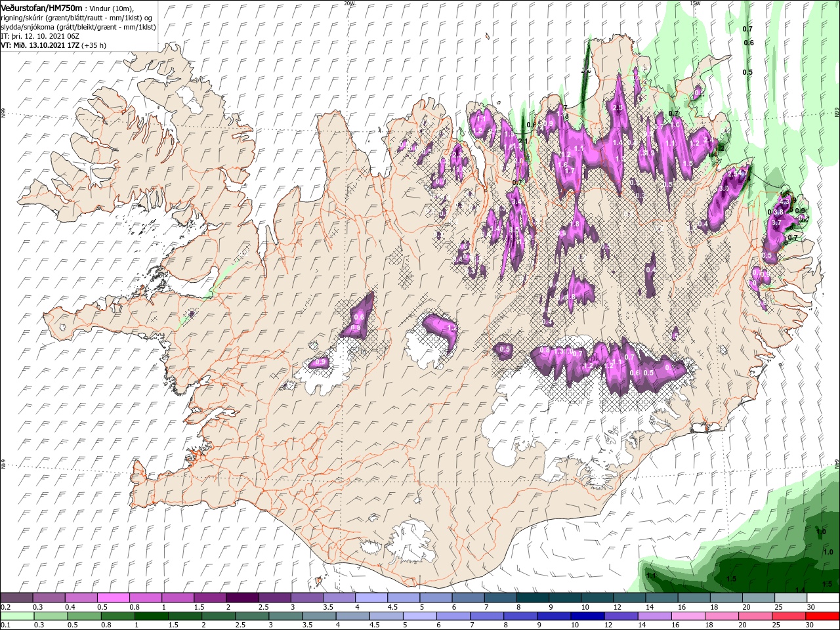The width and height of the screenshot is (840, 630).
Task: Choose upper legend darkest purple swatch between 2 and 2.5
Action: pyautogui.click(x=242, y=598)
